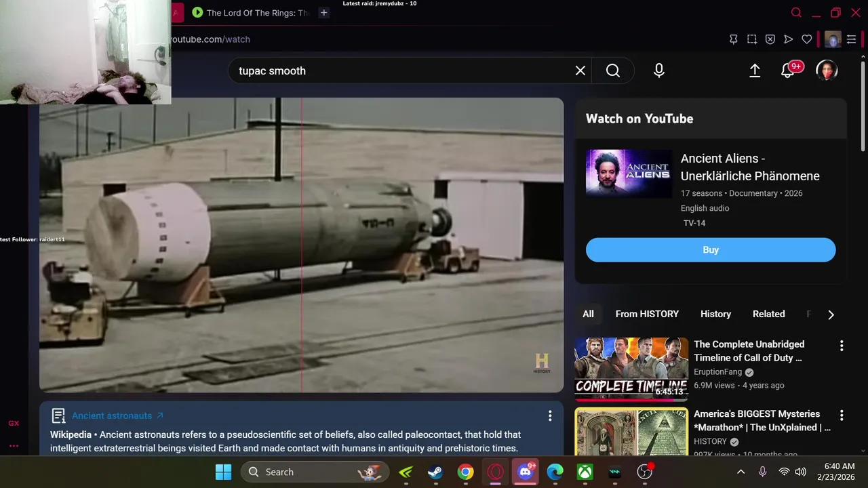Open the Opera flow send arrow icon

[789, 39]
